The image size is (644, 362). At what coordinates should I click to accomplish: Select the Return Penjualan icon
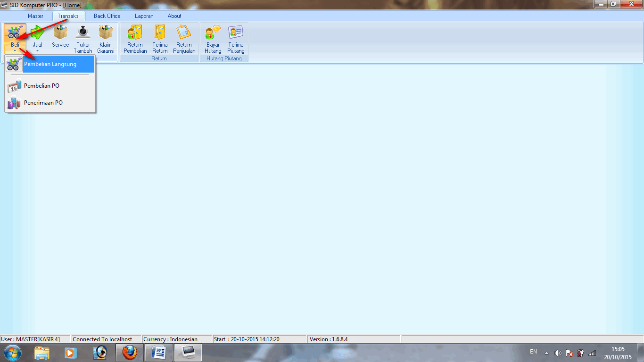pyautogui.click(x=184, y=33)
